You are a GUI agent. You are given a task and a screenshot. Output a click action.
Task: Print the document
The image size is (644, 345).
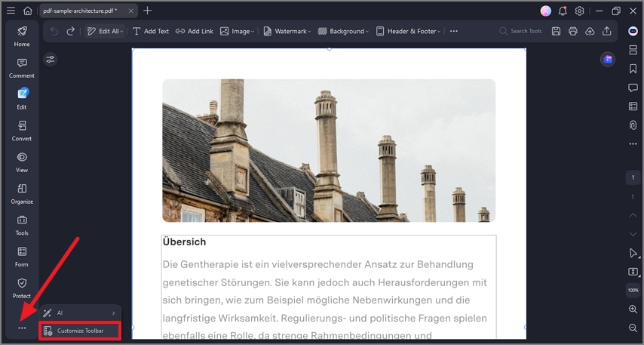573,31
